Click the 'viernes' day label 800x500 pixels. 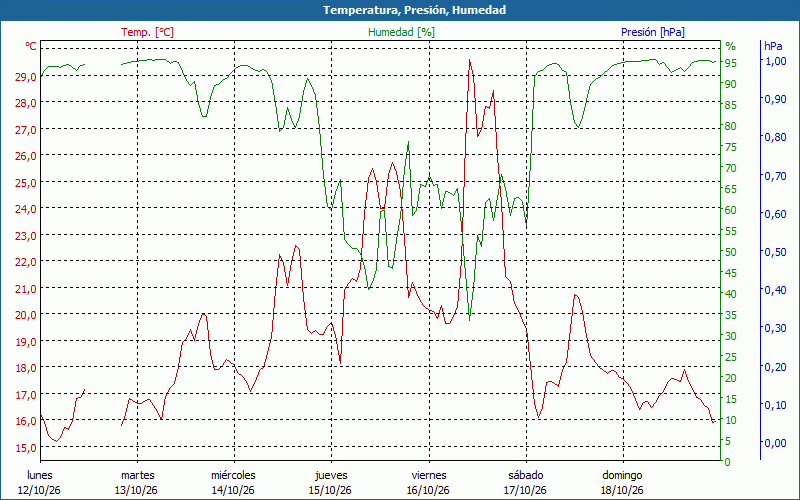(429, 475)
